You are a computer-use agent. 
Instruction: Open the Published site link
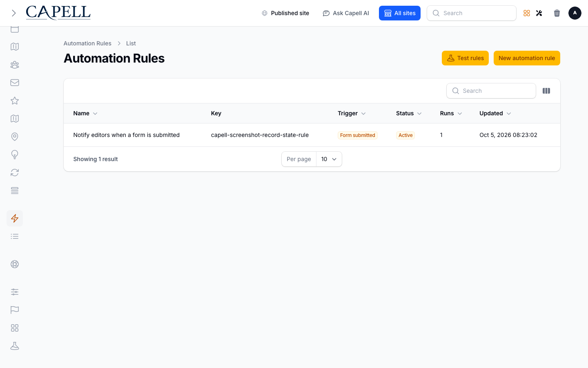coord(285,13)
